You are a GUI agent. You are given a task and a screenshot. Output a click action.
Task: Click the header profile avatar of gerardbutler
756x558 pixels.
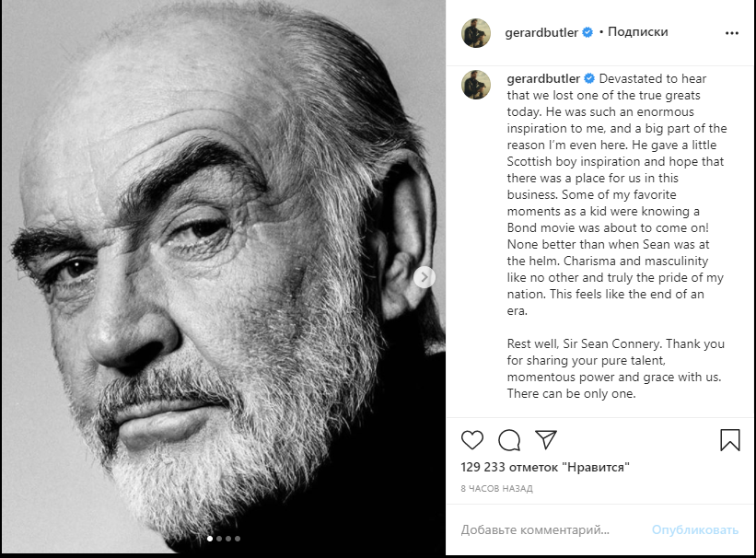476,32
